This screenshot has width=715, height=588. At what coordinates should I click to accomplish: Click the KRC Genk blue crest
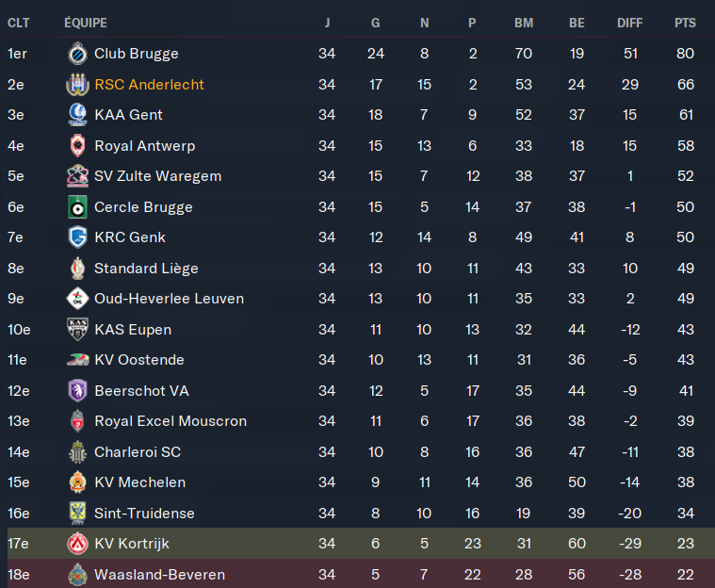[x=76, y=237]
